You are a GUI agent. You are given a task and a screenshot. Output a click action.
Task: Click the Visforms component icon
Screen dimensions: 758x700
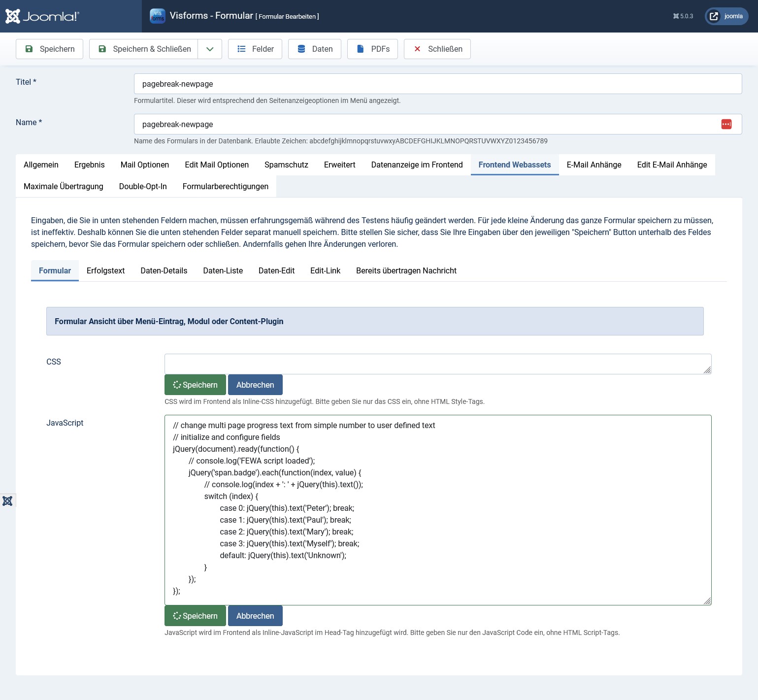pos(157,16)
